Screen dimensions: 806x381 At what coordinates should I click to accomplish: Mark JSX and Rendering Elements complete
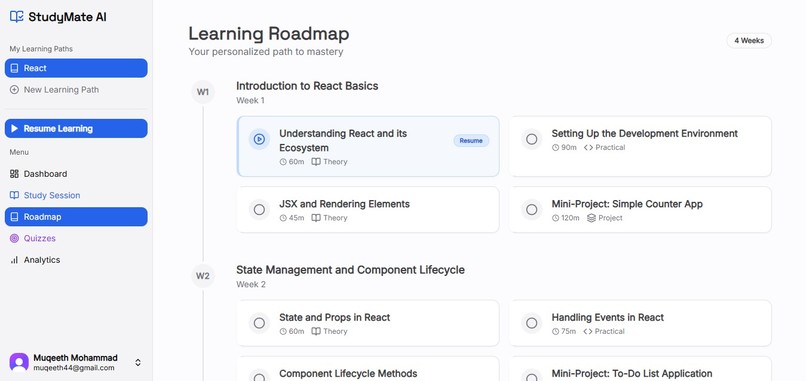(259, 210)
